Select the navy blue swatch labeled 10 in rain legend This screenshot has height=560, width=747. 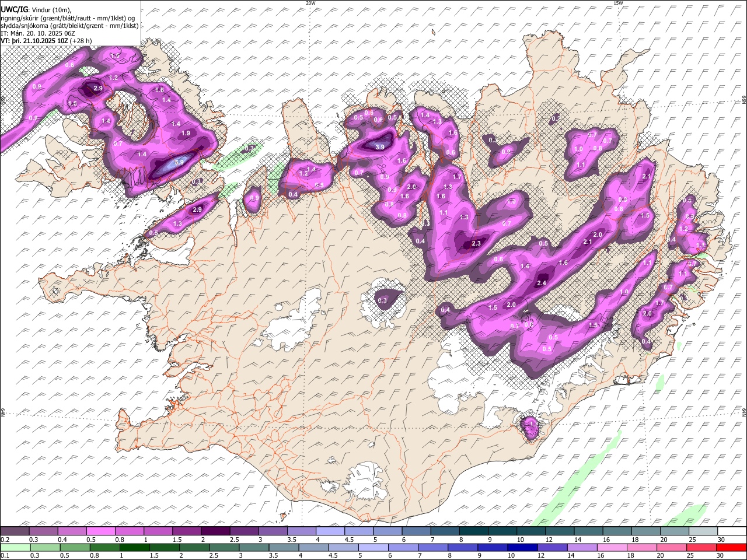[x=523, y=547]
